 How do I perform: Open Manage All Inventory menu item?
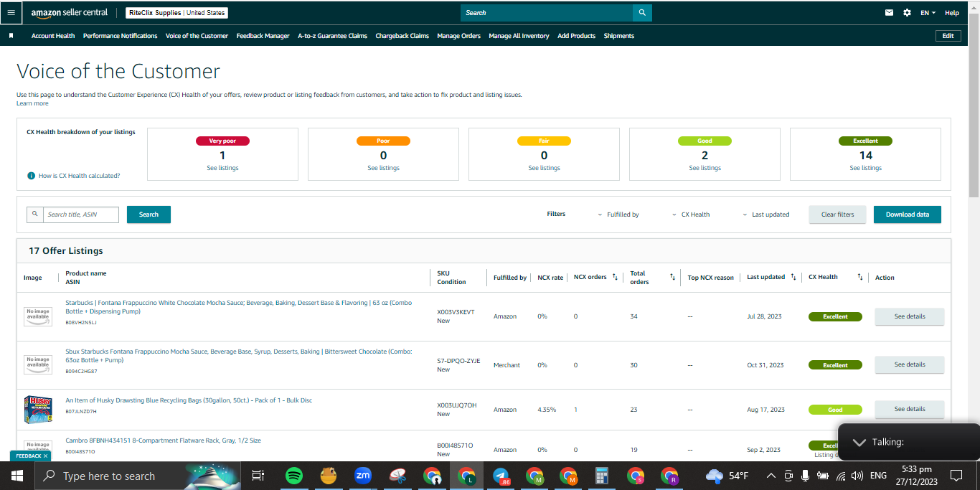(519, 36)
